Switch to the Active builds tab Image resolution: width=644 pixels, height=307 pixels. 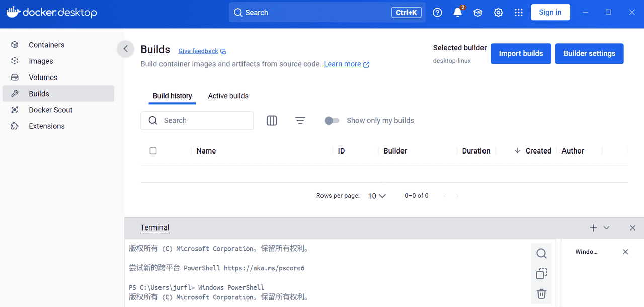tap(228, 96)
